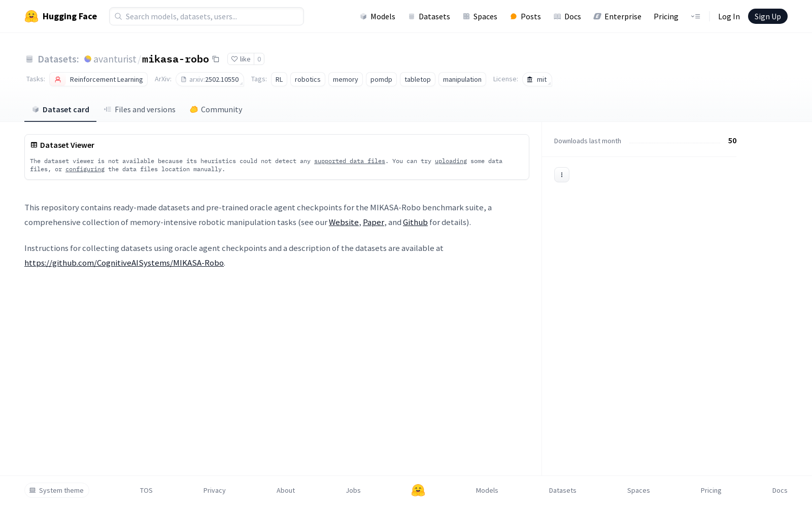The image size is (812, 508).
Task: Open the avanturist profile link
Action: tap(115, 59)
